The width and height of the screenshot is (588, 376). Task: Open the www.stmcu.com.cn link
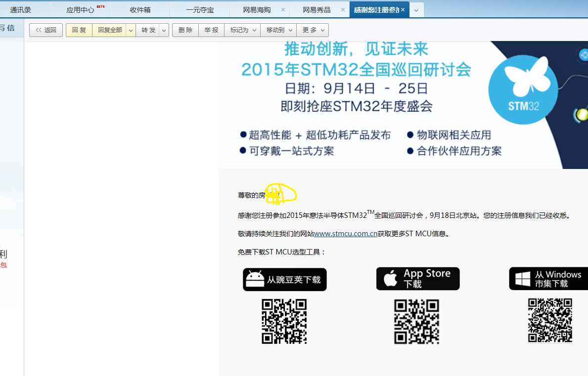(x=345, y=234)
